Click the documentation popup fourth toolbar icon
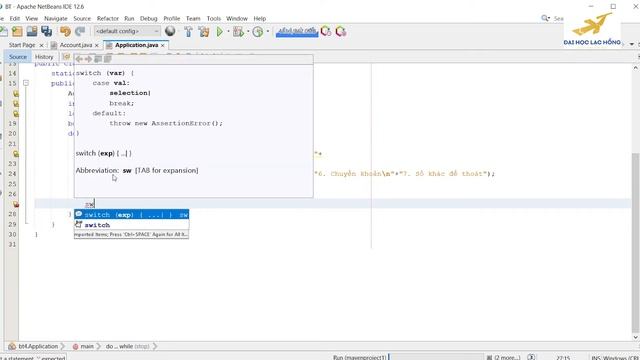Image resolution: width=640 pixels, height=360 pixels. (x=108, y=59)
